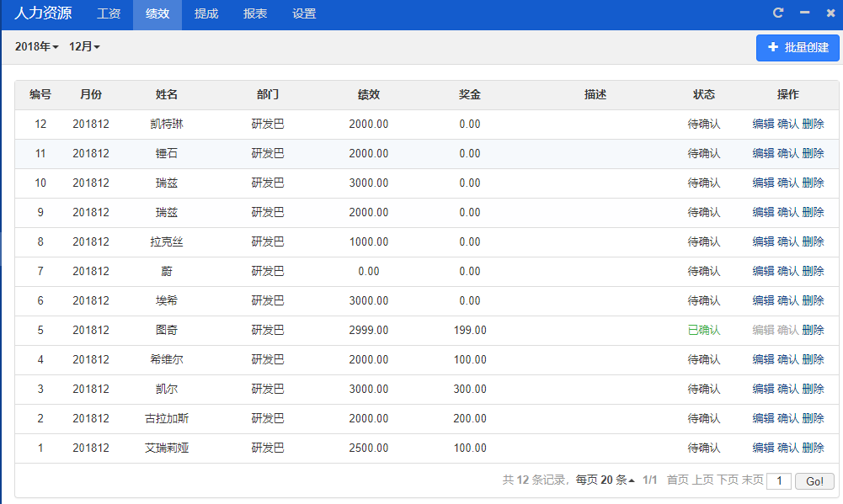Click the 操作 column header
This screenshot has width=843, height=504.
[x=788, y=95]
